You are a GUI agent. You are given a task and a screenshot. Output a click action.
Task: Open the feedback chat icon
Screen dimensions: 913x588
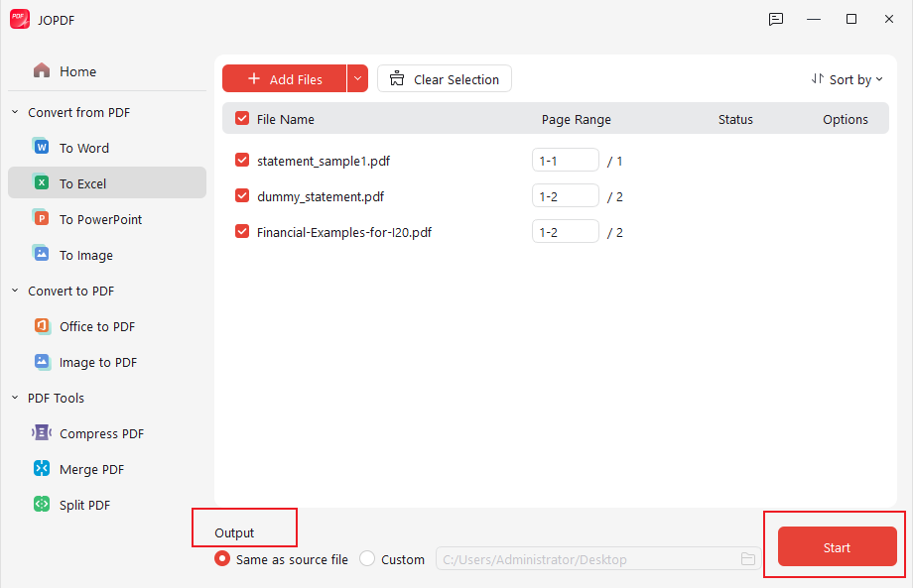(x=775, y=19)
